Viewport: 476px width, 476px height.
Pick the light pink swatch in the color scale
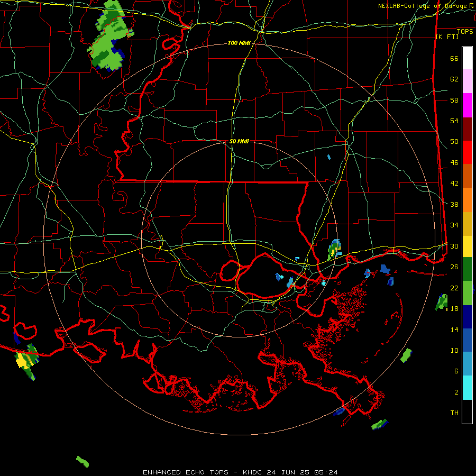467,81
